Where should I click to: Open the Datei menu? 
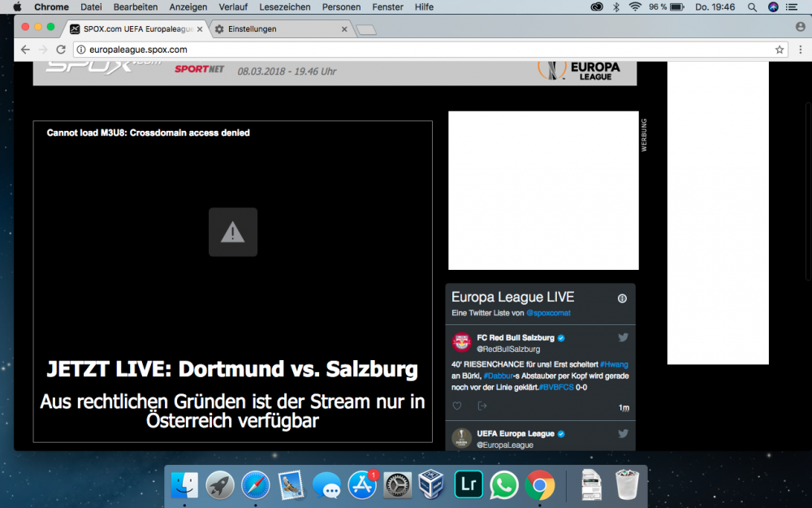(x=91, y=7)
